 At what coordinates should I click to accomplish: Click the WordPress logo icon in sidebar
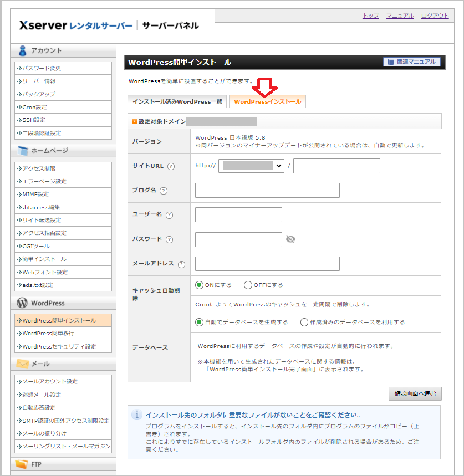pos(22,303)
